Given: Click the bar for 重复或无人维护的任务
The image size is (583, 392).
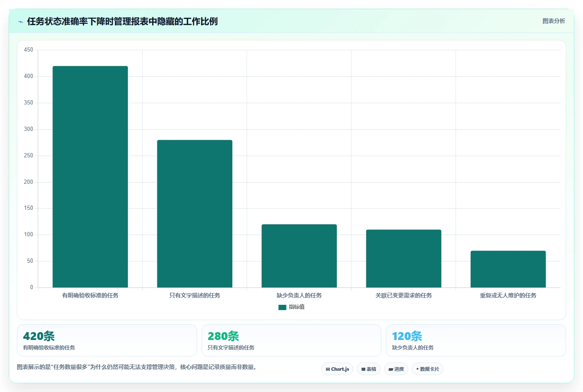Looking at the screenshot, I should pos(508,269).
